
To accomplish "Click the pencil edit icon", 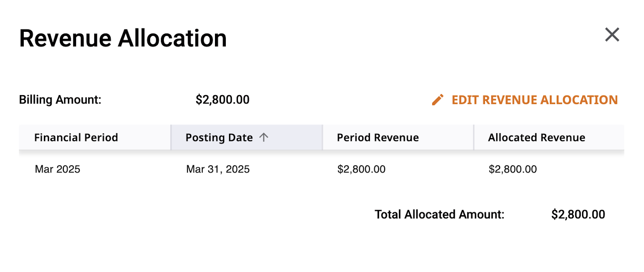I will pos(438,100).
